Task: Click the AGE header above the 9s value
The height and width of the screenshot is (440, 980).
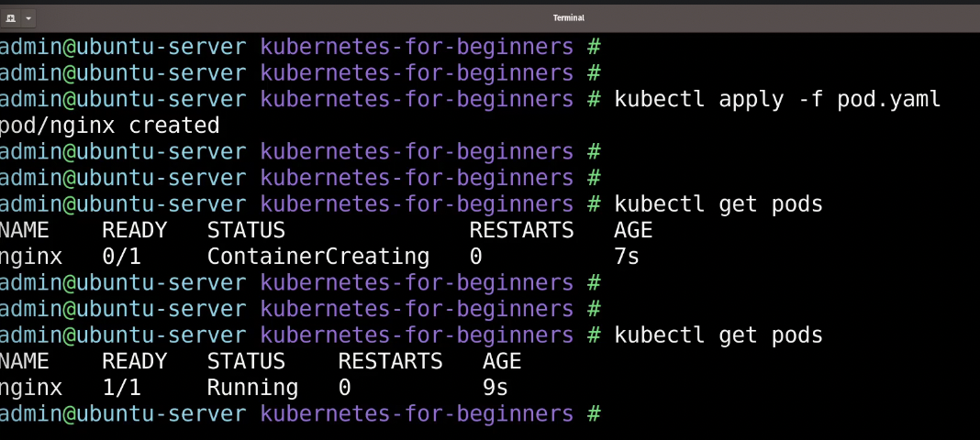Action: (x=502, y=361)
